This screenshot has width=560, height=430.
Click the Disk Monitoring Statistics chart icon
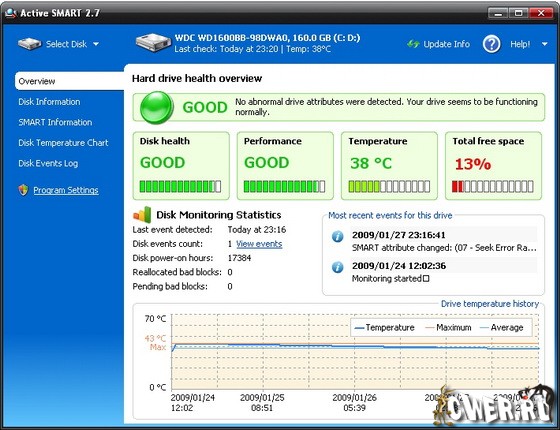(x=142, y=215)
